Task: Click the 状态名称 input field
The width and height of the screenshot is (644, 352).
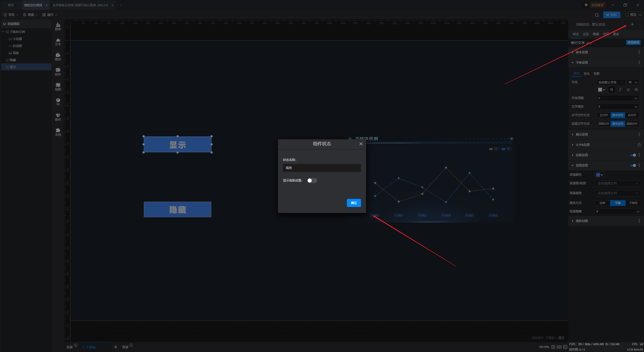Action: (x=322, y=168)
